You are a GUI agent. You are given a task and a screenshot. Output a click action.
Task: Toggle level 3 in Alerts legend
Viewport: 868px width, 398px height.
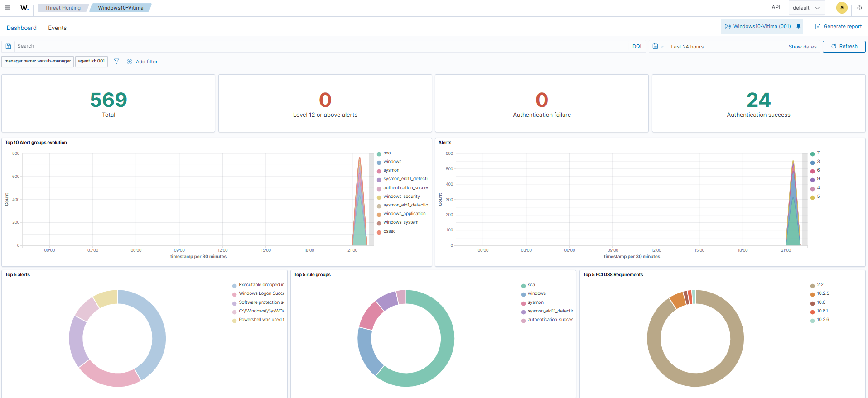[815, 162]
